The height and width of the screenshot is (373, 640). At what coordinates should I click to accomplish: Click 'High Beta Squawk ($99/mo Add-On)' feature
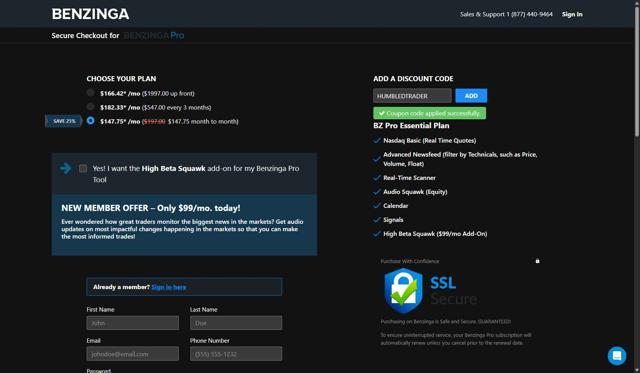(435, 234)
